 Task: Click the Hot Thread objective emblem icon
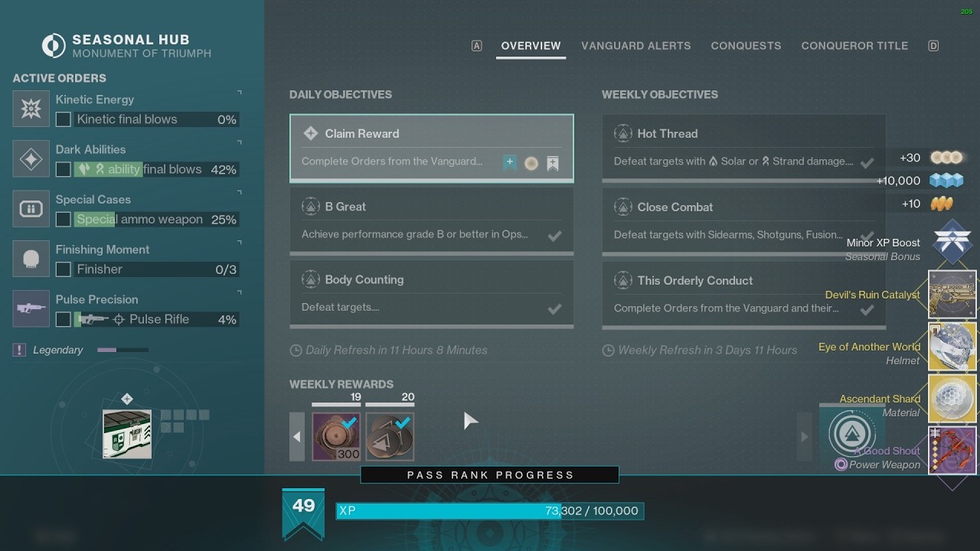click(x=622, y=133)
